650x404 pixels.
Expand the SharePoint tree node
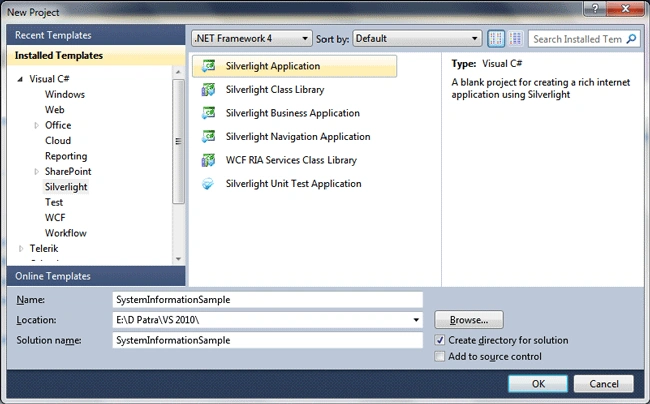coord(36,172)
